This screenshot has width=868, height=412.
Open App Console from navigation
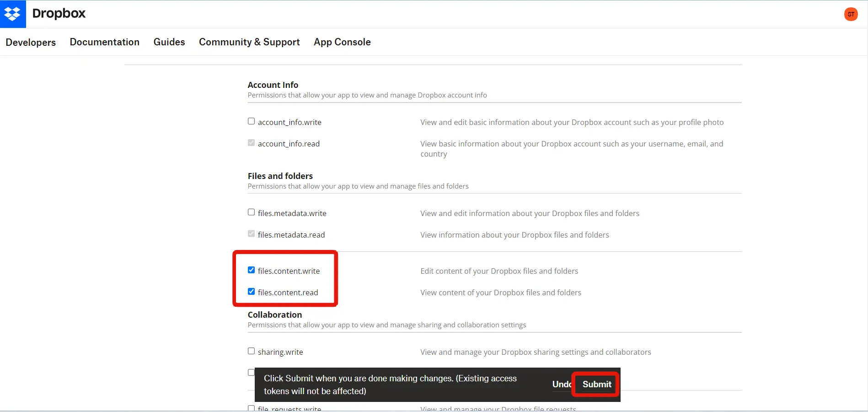(x=342, y=42)
